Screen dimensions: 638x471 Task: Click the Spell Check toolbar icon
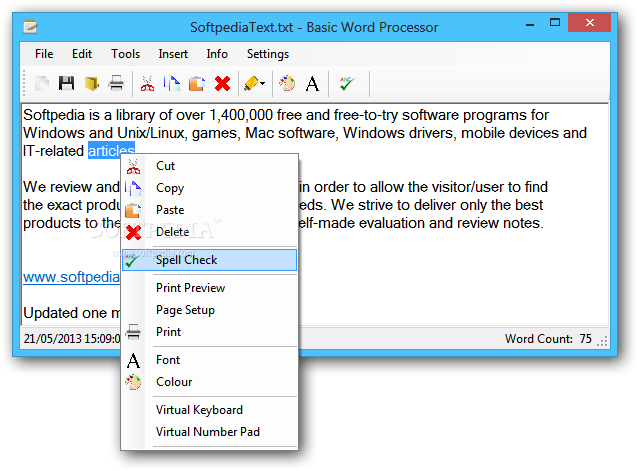[347, 84]
